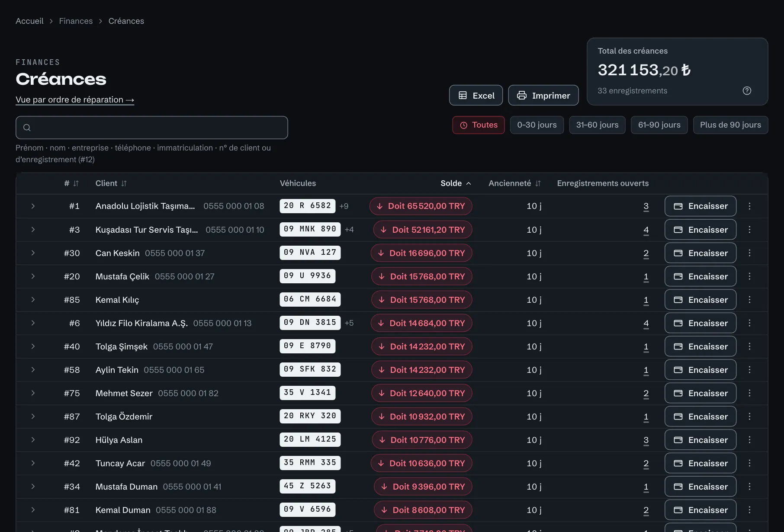The width and height of the screenshot is (784, 532).
Task: Go to Finances in the breadcrumb
Action: click(x=76, y=21)
